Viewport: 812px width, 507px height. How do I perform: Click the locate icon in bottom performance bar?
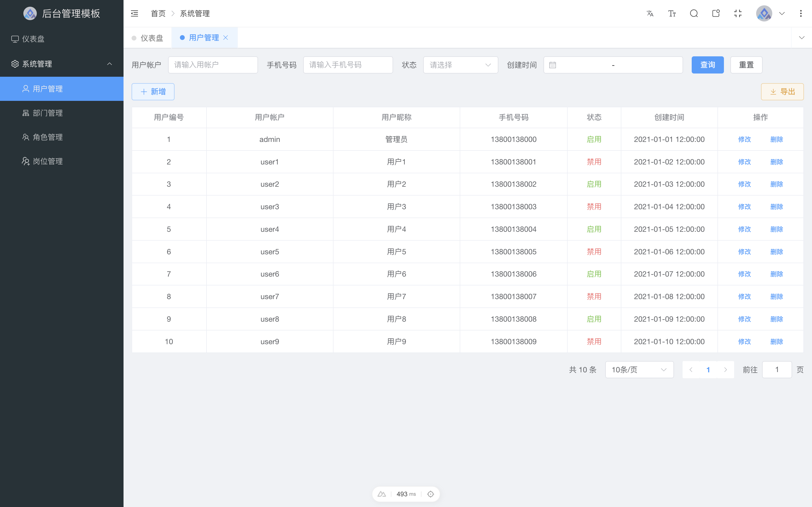coord(430,494)
